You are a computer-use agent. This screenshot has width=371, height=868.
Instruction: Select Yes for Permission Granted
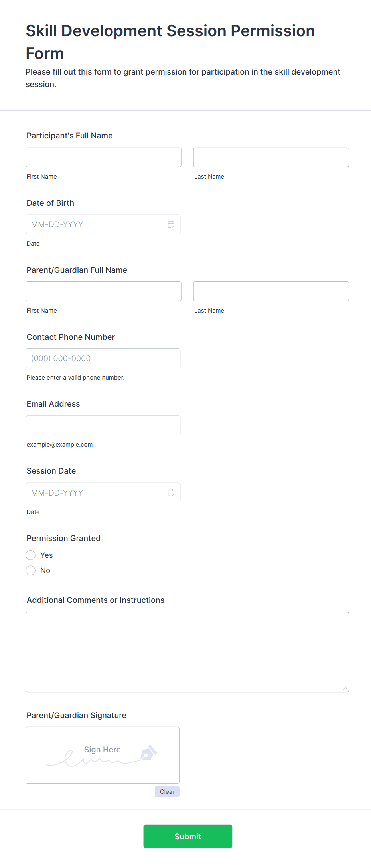(31, 555)
